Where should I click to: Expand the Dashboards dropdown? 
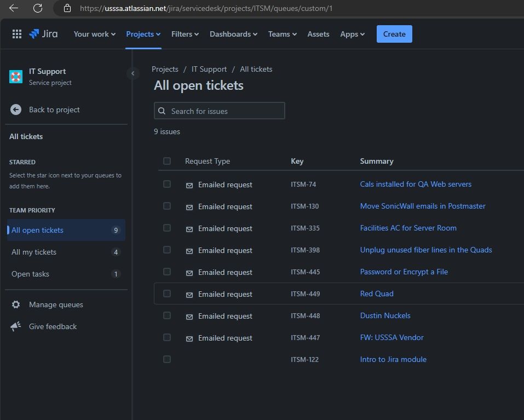tap(233, 34)
